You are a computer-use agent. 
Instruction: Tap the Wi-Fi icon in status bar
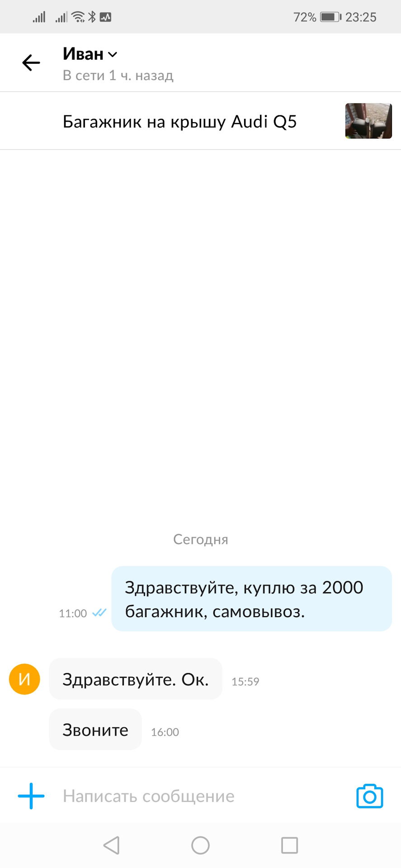pyautogui.click(x=79, y=17)
